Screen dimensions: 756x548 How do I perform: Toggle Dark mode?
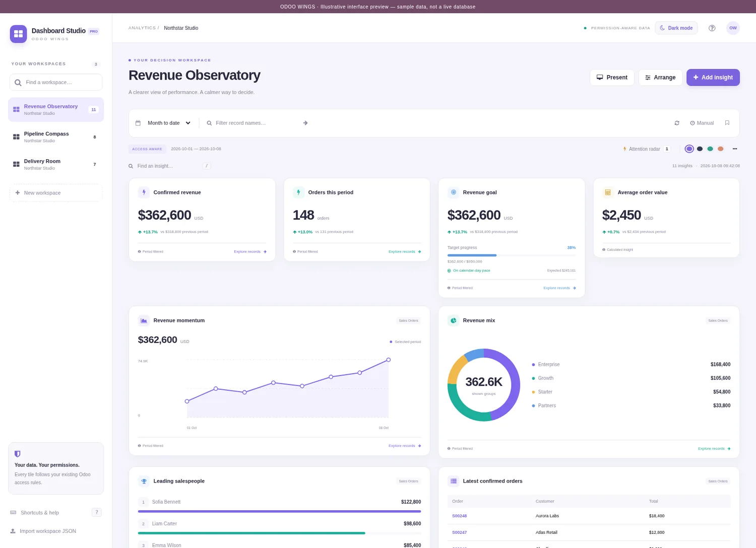(676, 28)
